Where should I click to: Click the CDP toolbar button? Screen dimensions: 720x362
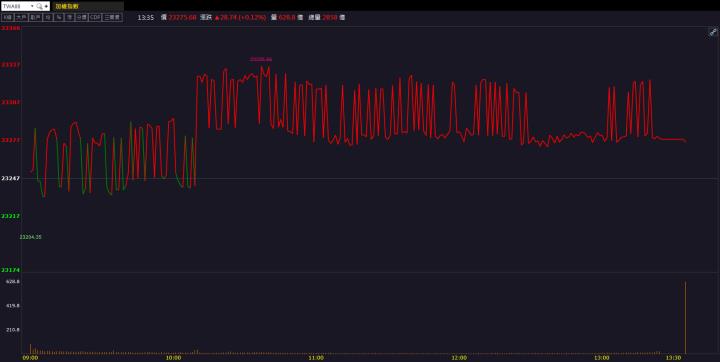(95, 17)
